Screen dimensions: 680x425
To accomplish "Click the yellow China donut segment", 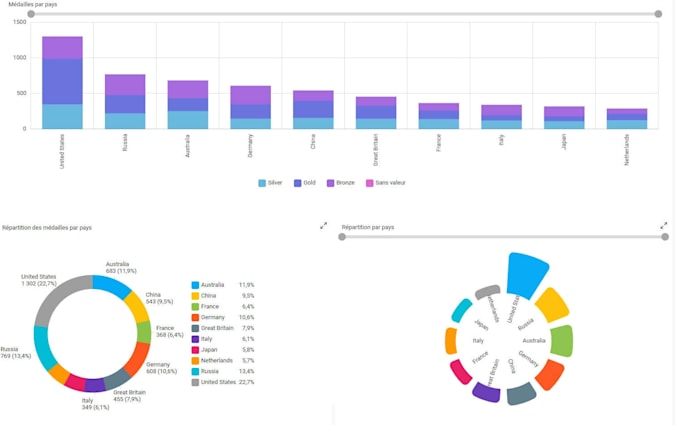I will point(138,307).
